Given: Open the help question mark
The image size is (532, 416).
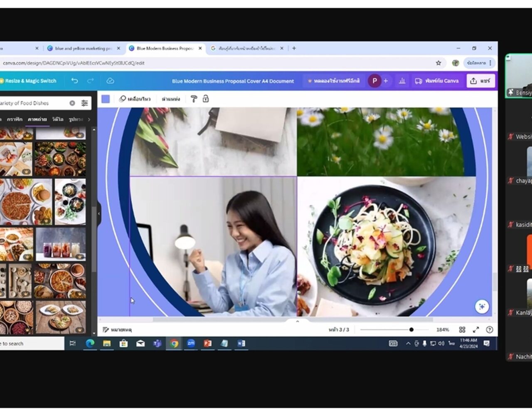Looking at the screenshot, I should click(490, 330).
